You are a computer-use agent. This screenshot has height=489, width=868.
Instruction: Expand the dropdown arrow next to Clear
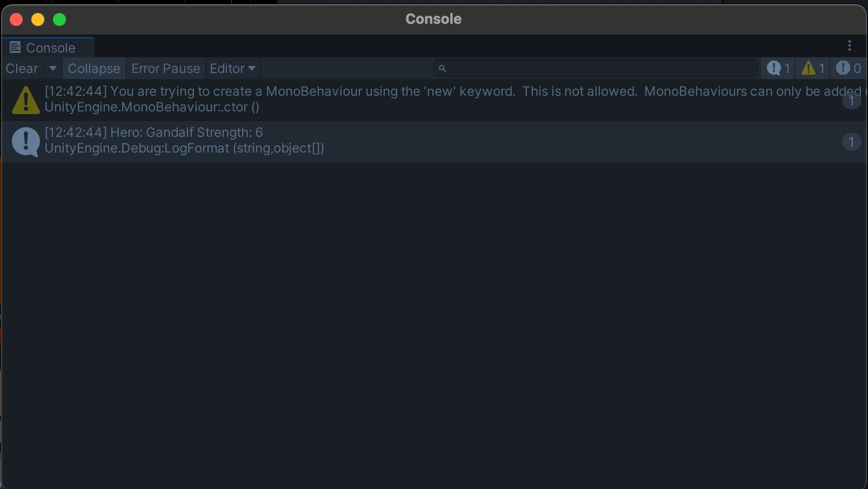pyautogui.click(x=53, y=69)
